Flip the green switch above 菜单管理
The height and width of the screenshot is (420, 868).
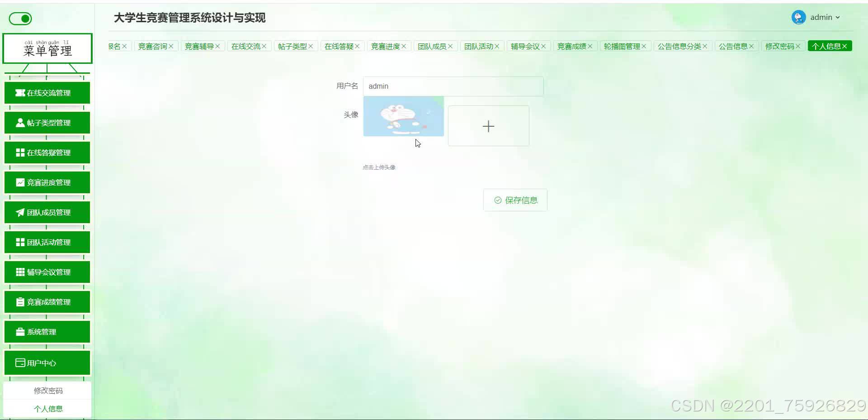tap(20, 19)
